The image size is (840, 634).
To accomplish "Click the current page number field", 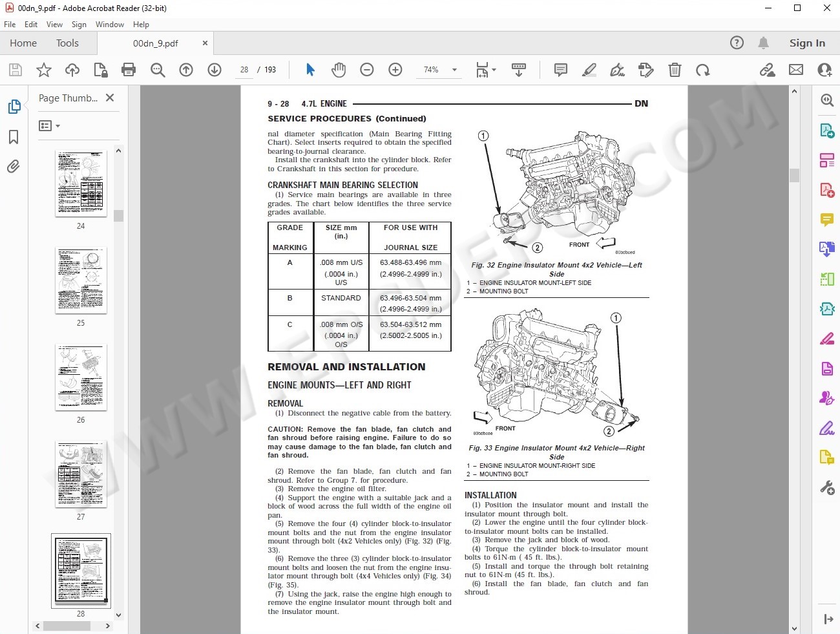I will pos(244,70).
